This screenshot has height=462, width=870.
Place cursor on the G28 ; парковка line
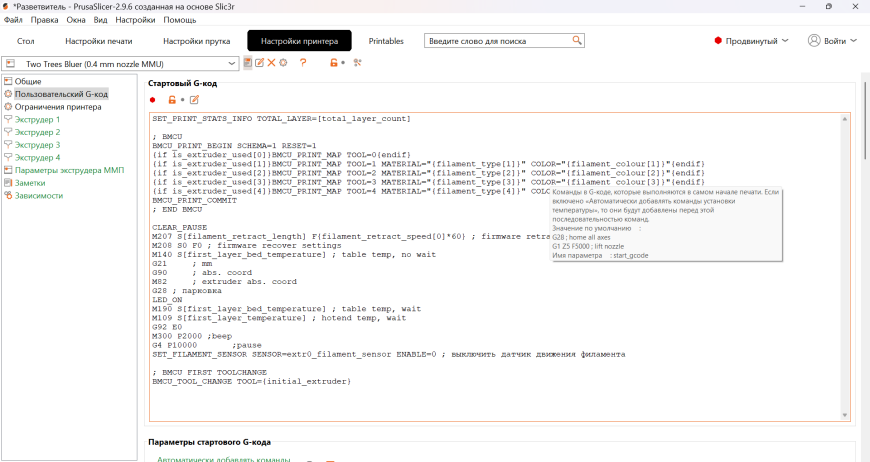(187, 291)
